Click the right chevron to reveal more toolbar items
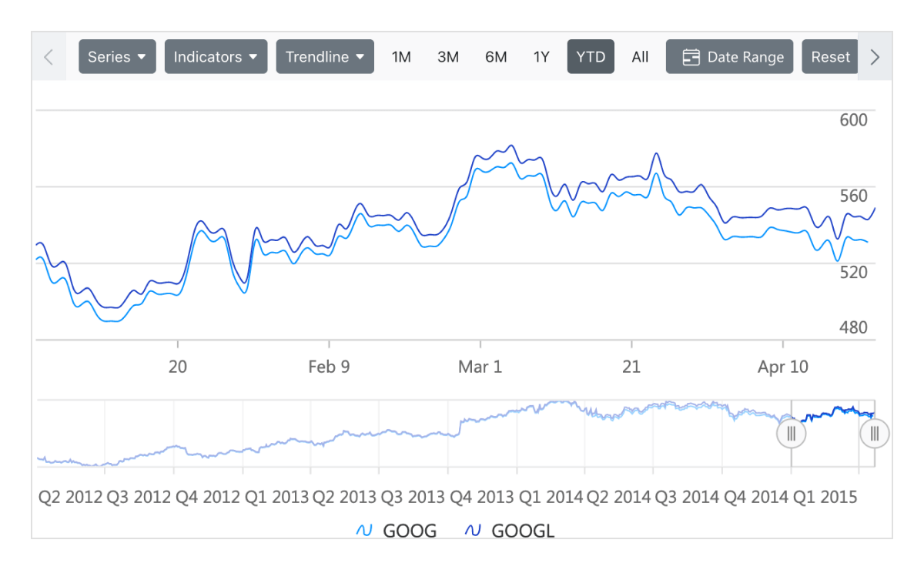The image size is (924, 570). point(875,56)
